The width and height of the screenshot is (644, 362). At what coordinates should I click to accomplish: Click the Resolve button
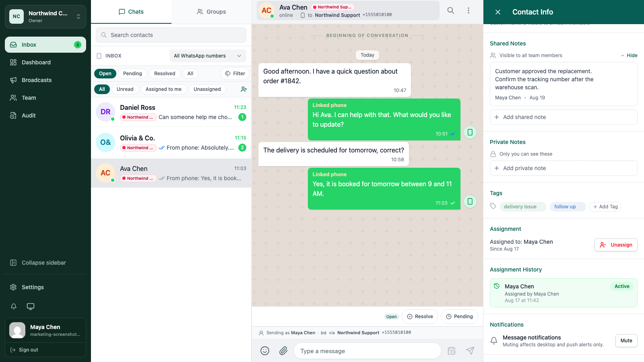coord(420,317)
